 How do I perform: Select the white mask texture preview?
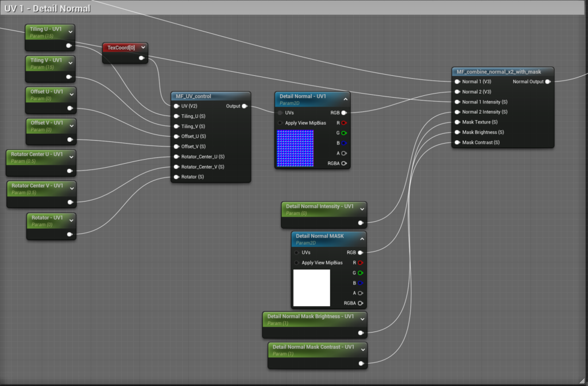click(312, 288)
